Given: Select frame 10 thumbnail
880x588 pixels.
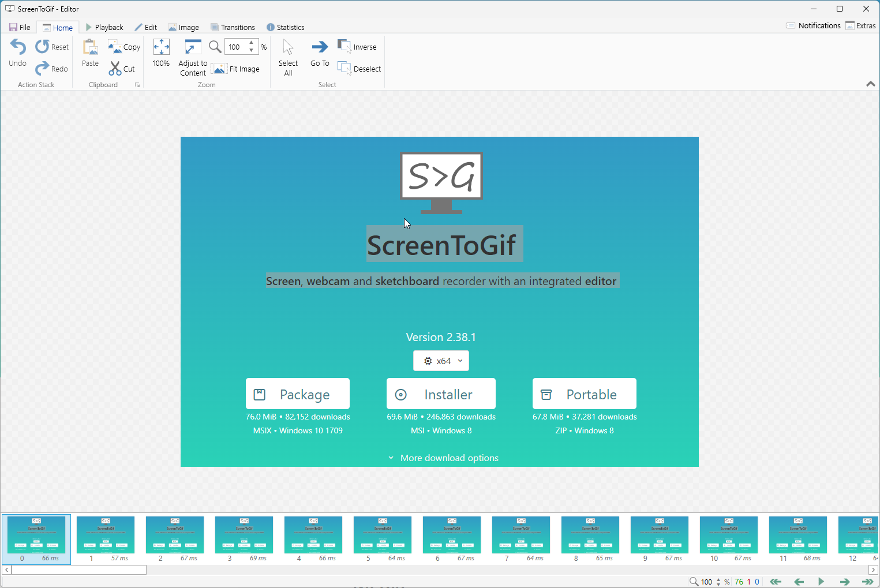Looking at the screenshot, I should (729, 539).
